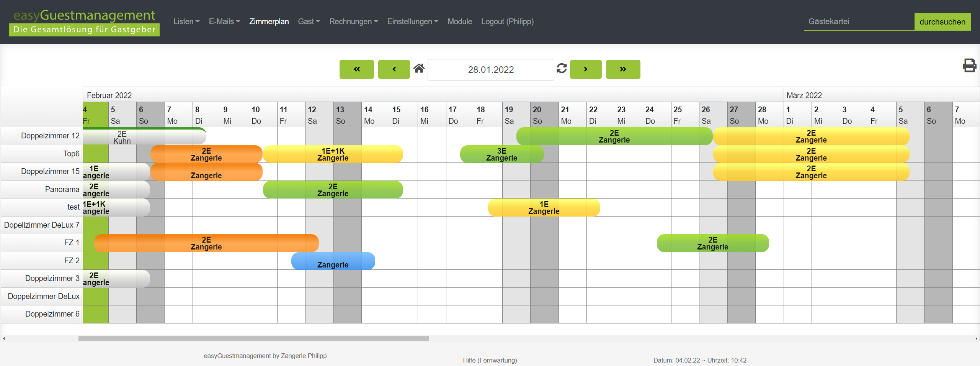Switch to Zimmerplan page
This screenshot has width=980, height=366.
pos(269,22)
